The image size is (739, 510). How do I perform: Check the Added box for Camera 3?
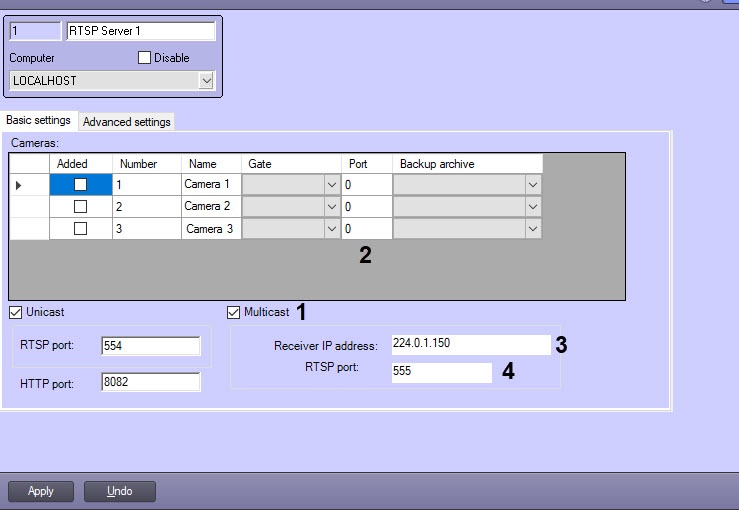(81, 229)
